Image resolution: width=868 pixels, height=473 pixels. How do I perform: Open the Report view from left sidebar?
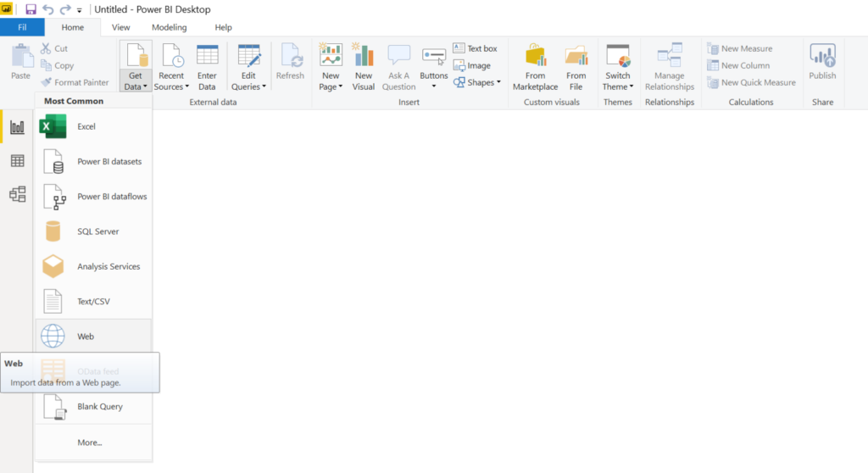(17, 127)
